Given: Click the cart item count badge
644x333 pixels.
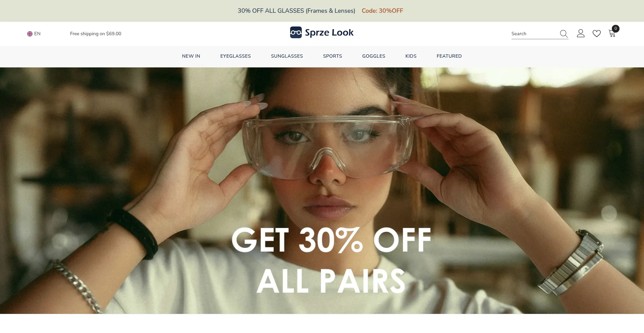Looking at the screenshot, I should (615, 29).
